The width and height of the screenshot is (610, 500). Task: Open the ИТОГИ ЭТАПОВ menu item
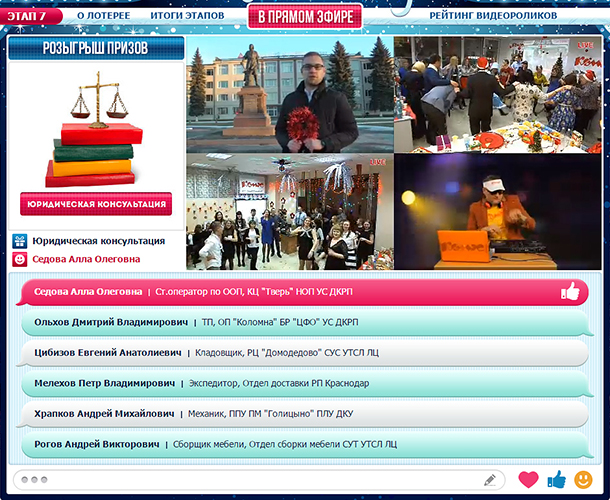pos(187,16)
